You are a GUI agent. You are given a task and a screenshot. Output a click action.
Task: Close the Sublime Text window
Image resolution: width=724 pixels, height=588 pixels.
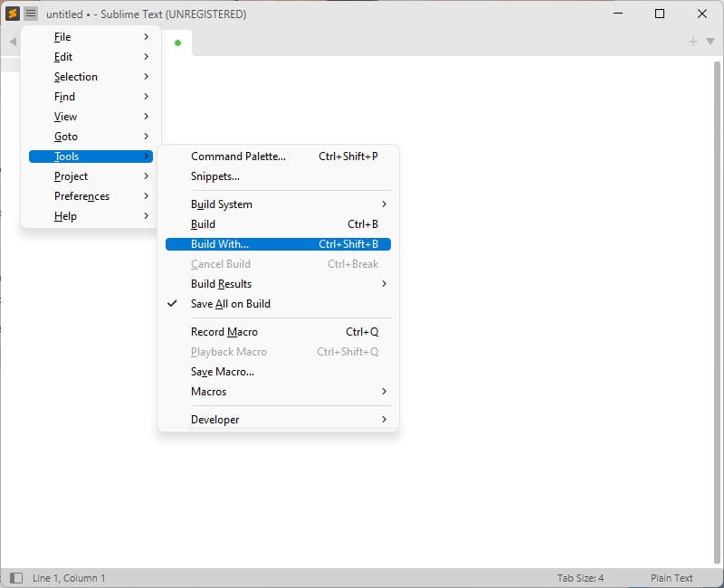[702, 14]
